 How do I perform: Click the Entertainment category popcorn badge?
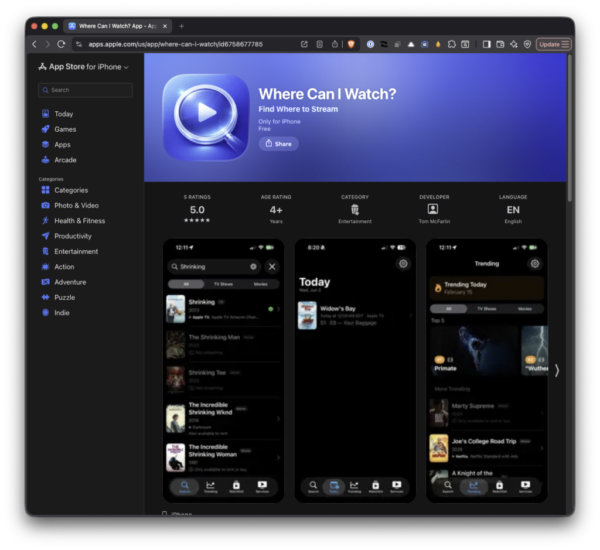click(x=355, y=209)
